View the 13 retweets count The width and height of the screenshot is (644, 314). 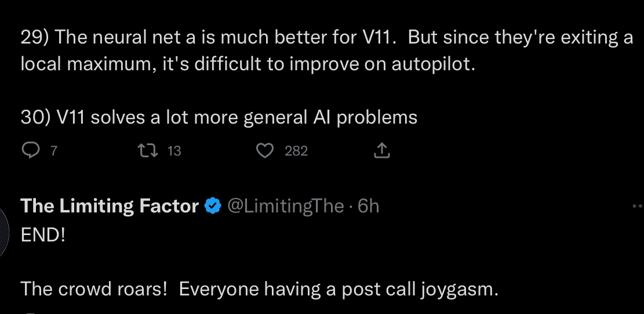174,151
